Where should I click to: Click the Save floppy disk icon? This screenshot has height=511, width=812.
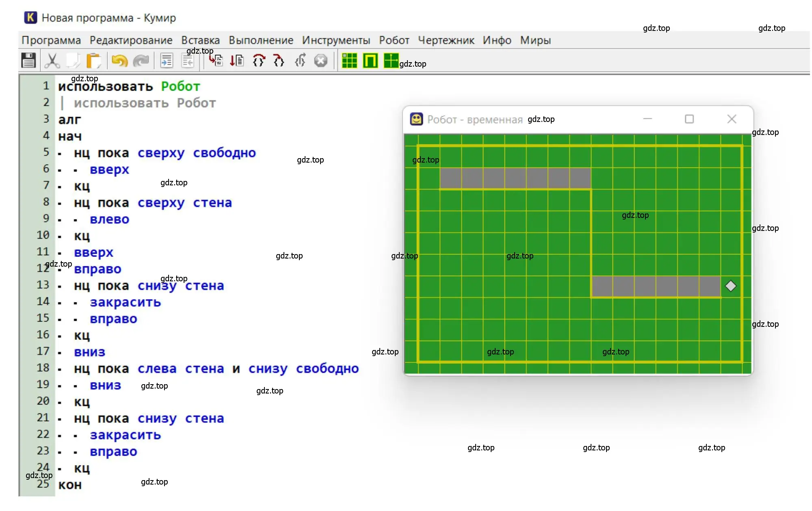(x=28, y=61)
